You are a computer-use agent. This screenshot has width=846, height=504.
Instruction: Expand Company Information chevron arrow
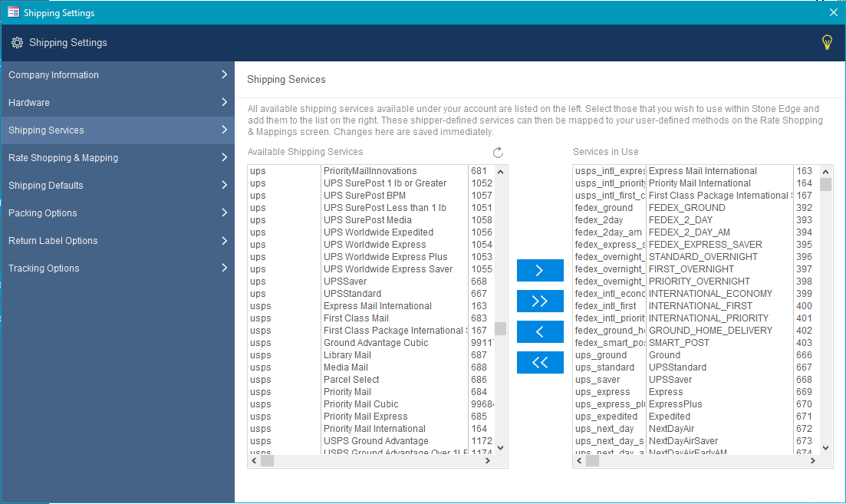pos(225,74)
